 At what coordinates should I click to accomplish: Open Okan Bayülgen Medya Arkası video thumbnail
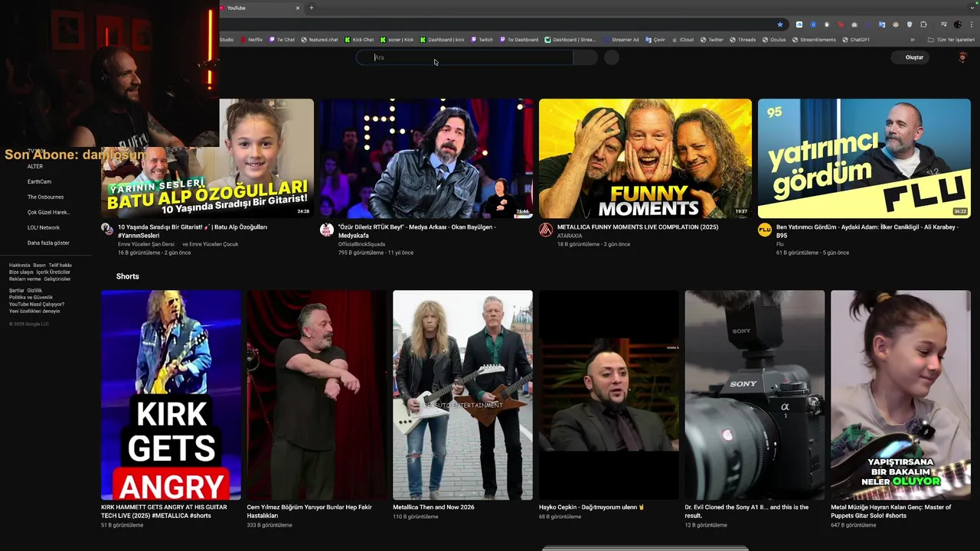pos(426,158)
